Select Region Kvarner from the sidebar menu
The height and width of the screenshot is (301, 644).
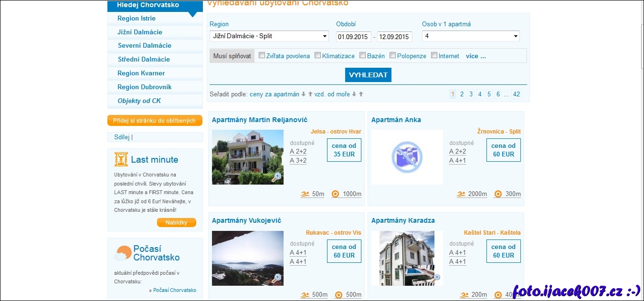(141, 73)
